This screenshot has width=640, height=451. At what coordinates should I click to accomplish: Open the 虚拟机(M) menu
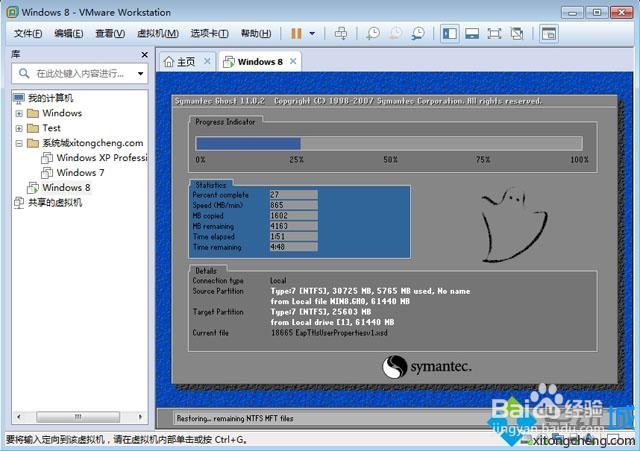coord(158,33)
